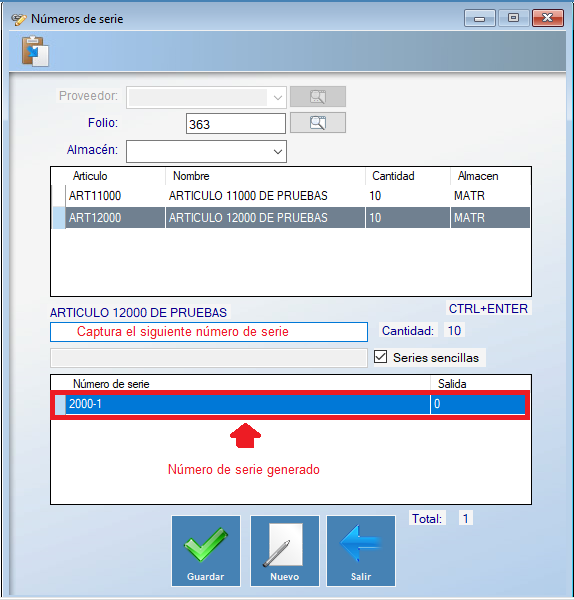Viewport: 574px width, 600px height.
Task: Expand the Almacén dropdown list
Action: tap(278, 152)
